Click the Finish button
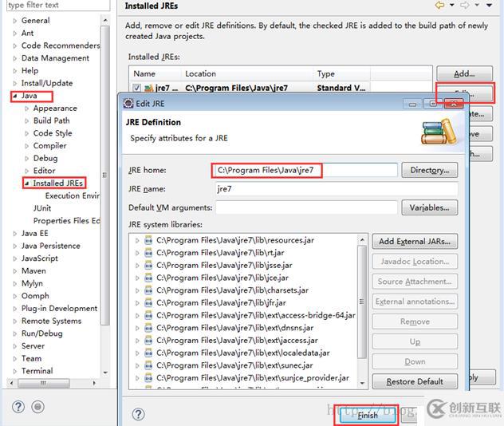 click(368, 415)
